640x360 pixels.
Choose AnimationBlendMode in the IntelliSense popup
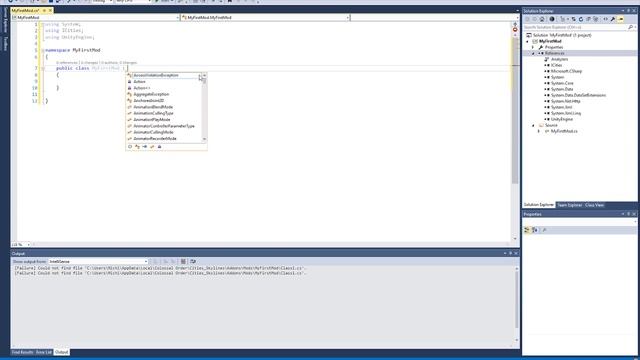point(153,107)
